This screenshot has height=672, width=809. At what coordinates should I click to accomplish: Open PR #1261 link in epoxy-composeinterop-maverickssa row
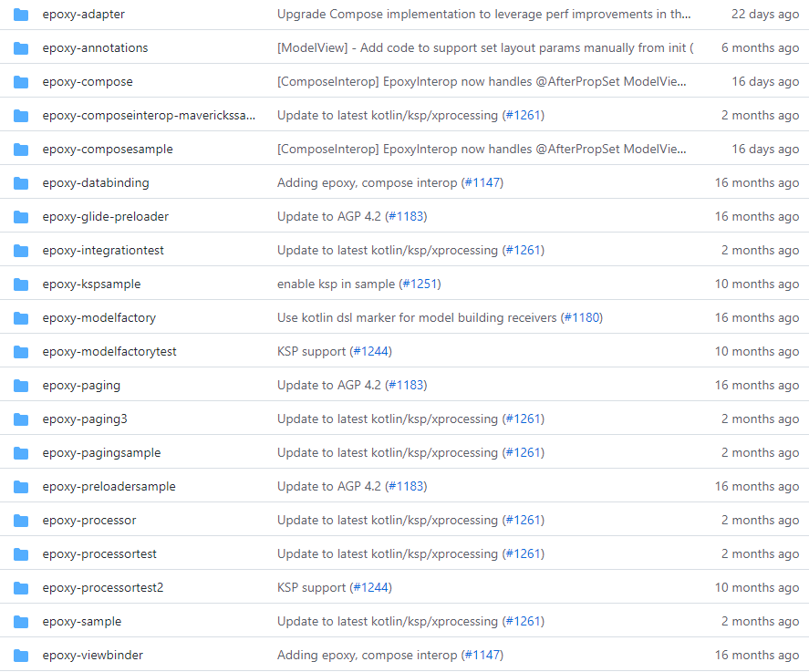click(x=524, y=116)
